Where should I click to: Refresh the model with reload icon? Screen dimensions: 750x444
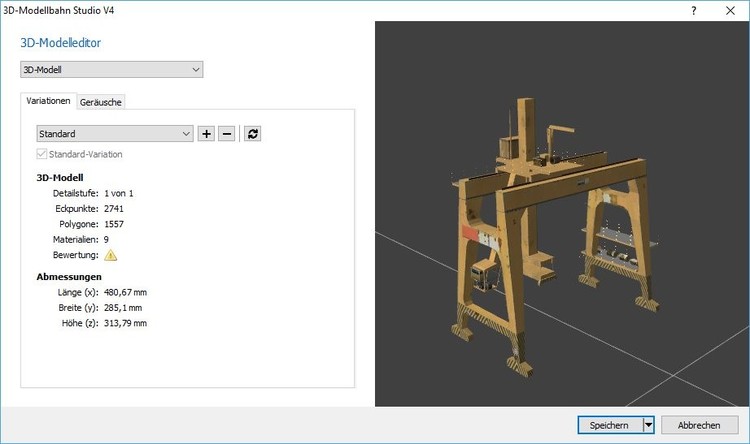coord(253,134)
